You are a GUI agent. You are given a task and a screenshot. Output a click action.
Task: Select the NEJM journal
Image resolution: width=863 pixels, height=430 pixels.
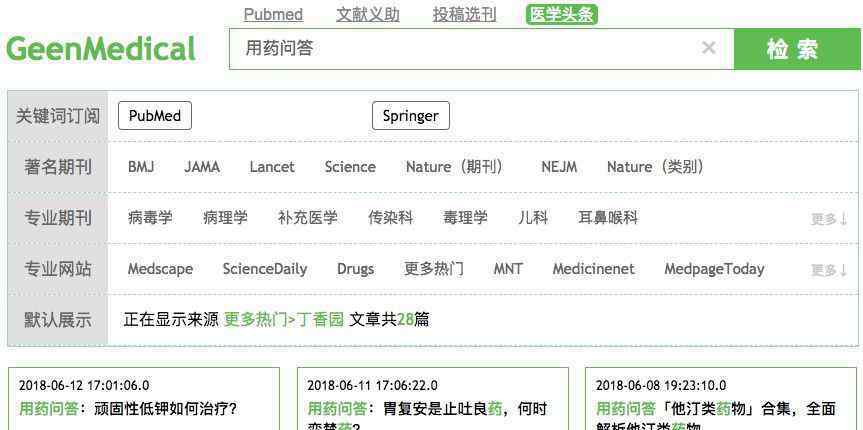point(559,167)
